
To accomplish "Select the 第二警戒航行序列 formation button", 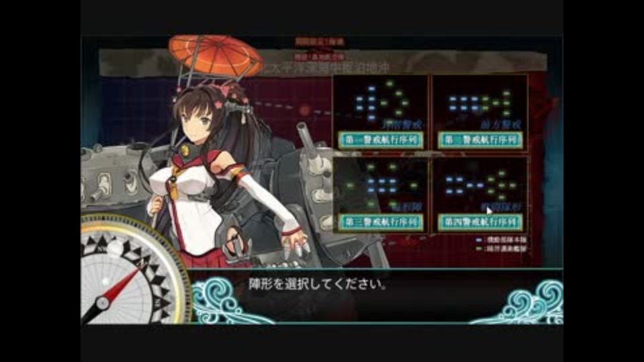I will [480, 140].
